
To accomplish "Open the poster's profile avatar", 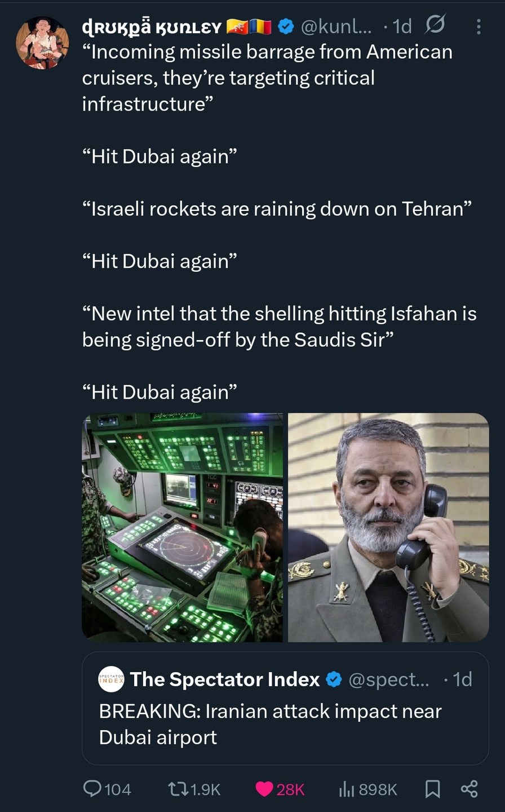I will point(42,43).
